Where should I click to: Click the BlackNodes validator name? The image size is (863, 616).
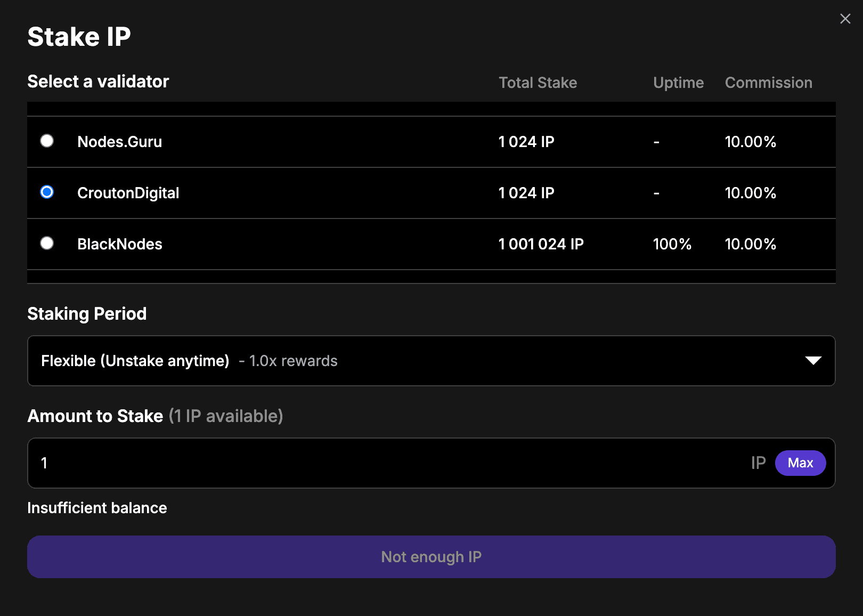coord(119,244)
